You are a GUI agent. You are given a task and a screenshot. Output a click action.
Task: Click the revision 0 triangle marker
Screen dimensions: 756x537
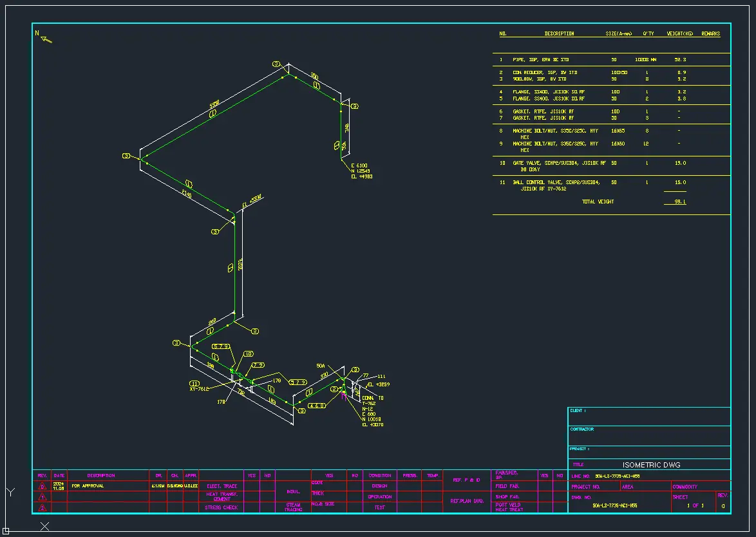click(x=43, y=486)
